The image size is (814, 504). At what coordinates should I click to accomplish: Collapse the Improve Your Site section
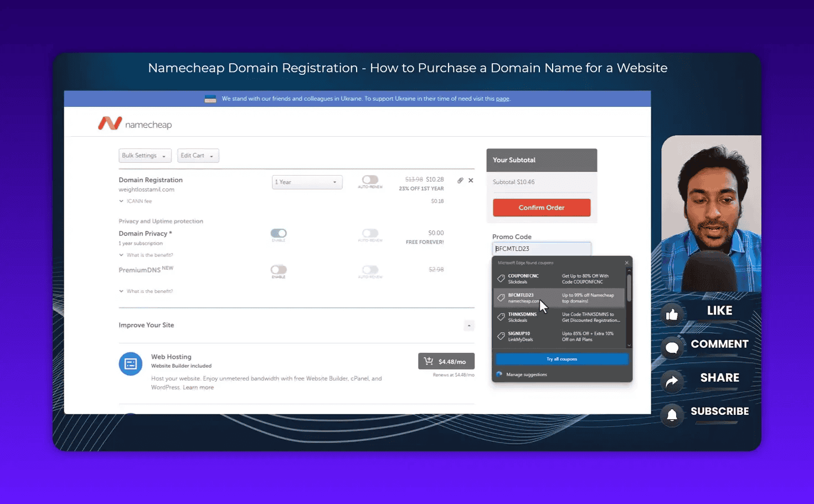[x=469, y=325]
